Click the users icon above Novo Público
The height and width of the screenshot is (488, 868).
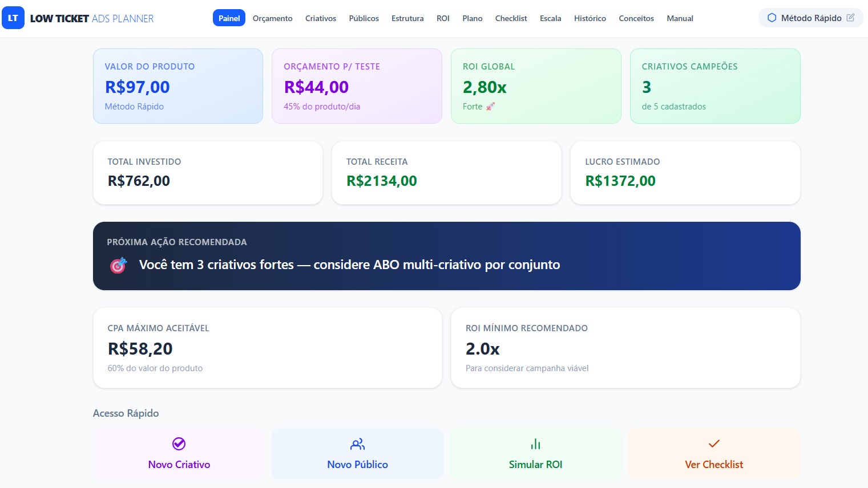pos(358,444)
